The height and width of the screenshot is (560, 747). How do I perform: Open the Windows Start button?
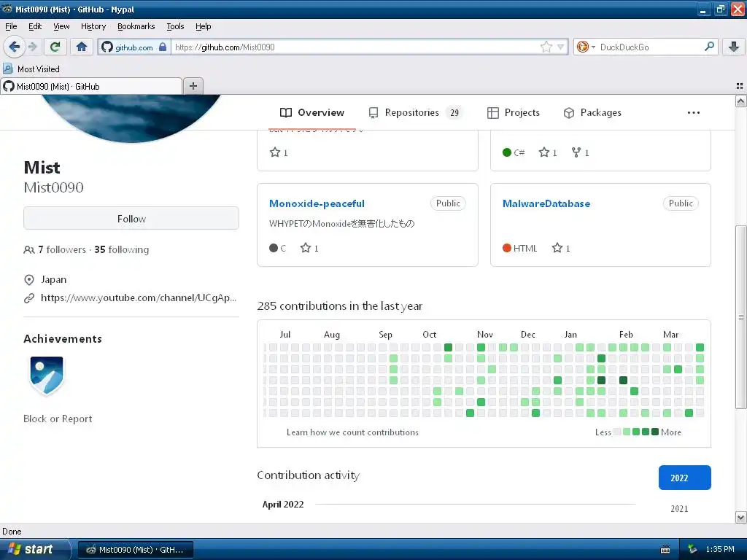[x=34, y=549]
